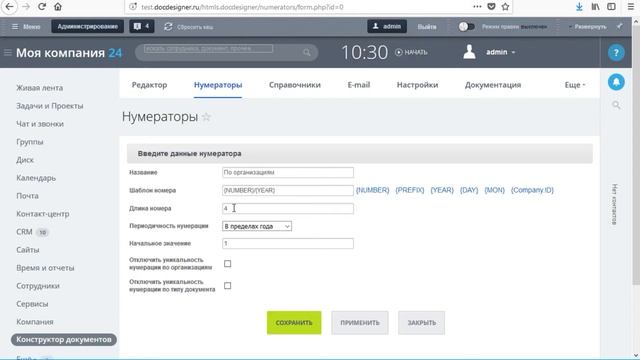Open the Администрирование section
Image resolution: width=640 pixels, height=360 pixels.
click(x=88, y=27)
